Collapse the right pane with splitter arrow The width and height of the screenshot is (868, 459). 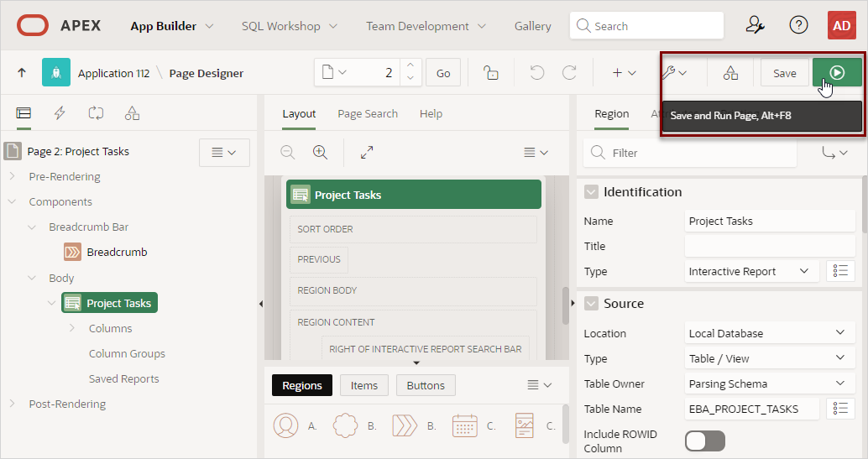click(573, 304)
